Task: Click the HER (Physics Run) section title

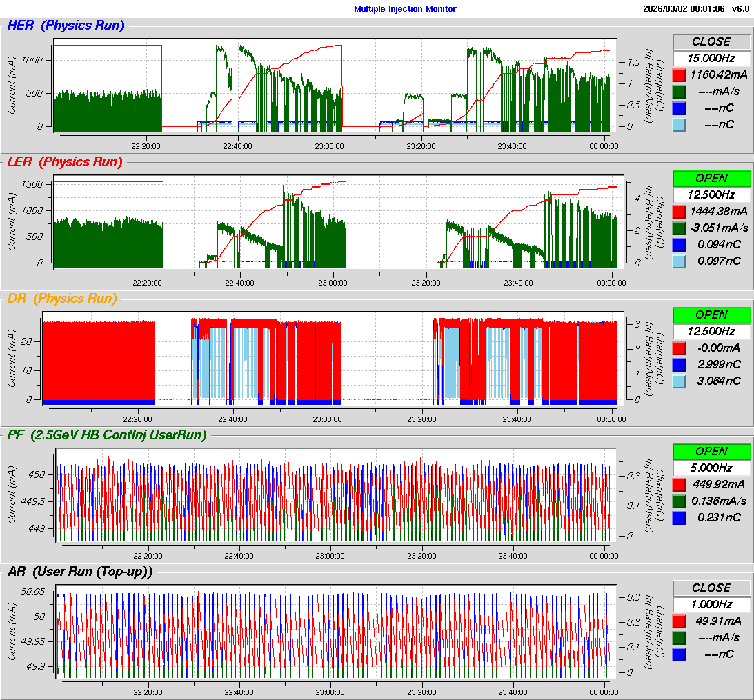Action: (x=66, y=26)
